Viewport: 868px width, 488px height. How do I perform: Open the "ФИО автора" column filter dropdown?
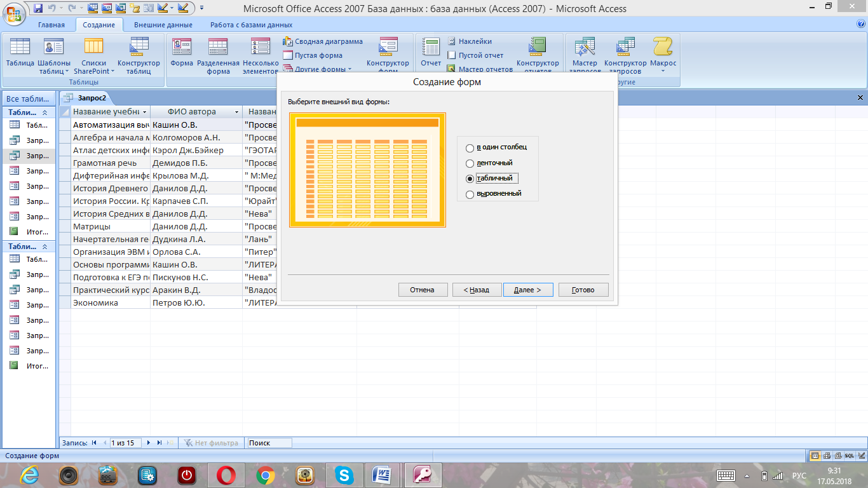click(x=237, y=112)
